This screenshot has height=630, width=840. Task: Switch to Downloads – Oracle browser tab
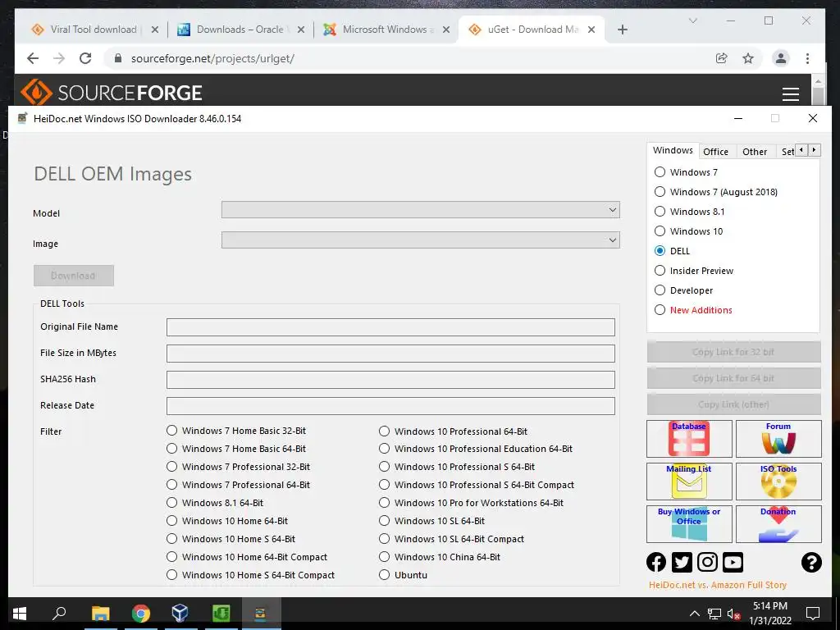pos(240,30)
